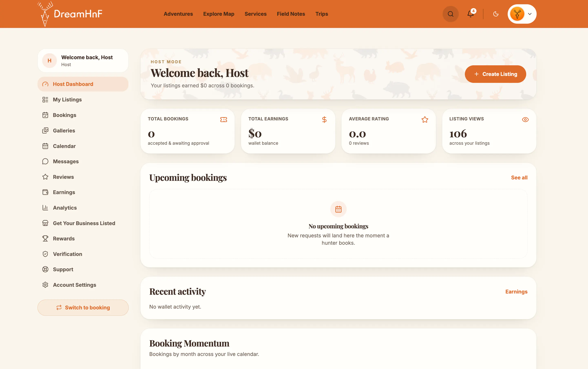
Task: Open Rewards in sidebar
Action: pos(83,238)
